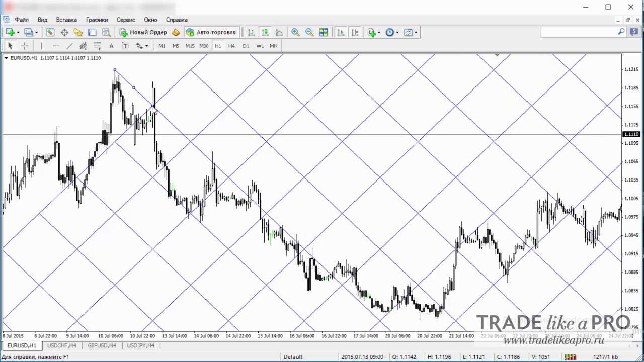The image size is (644, 362).
Task: Open the Market Watch window icon
Action: [x=50, y=32]
